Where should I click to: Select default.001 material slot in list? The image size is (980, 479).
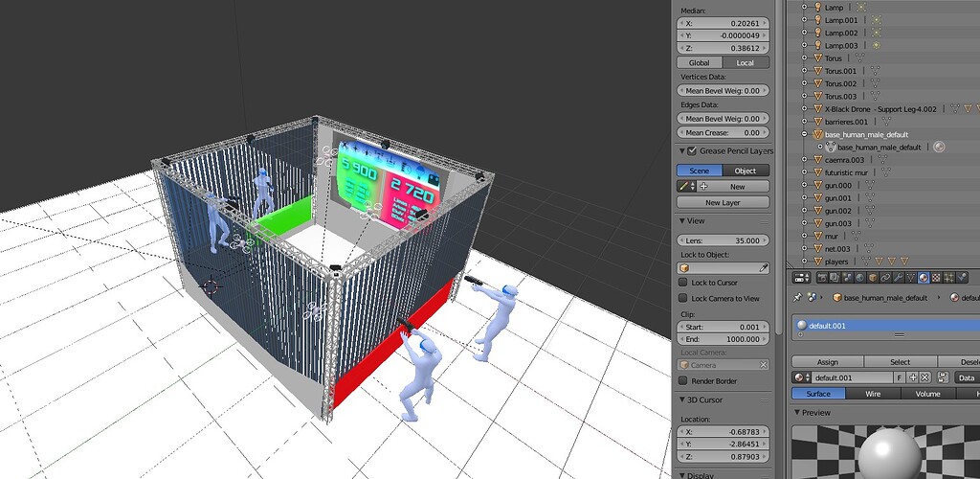886,325
